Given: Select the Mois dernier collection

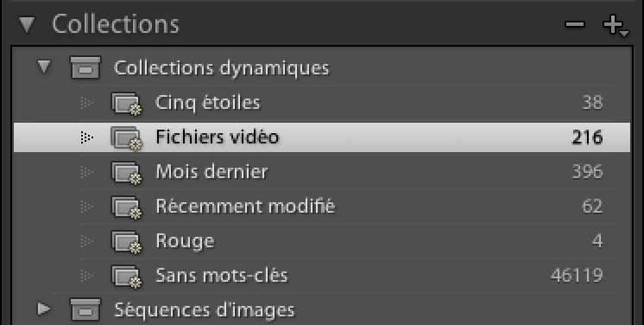Looking at the screenshot, I should (322, 172).
